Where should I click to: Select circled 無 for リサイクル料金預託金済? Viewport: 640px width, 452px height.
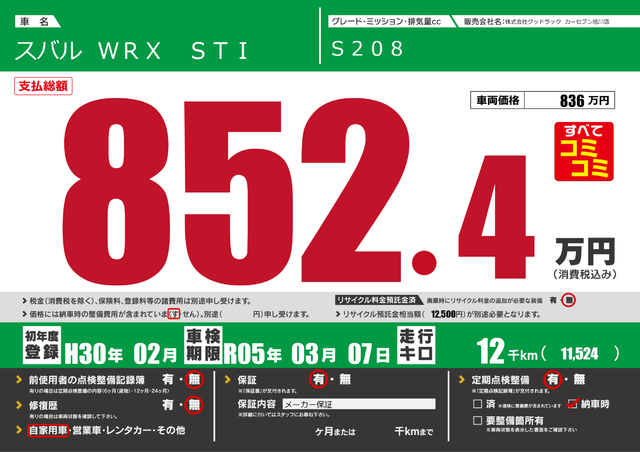tap(568, 300)
